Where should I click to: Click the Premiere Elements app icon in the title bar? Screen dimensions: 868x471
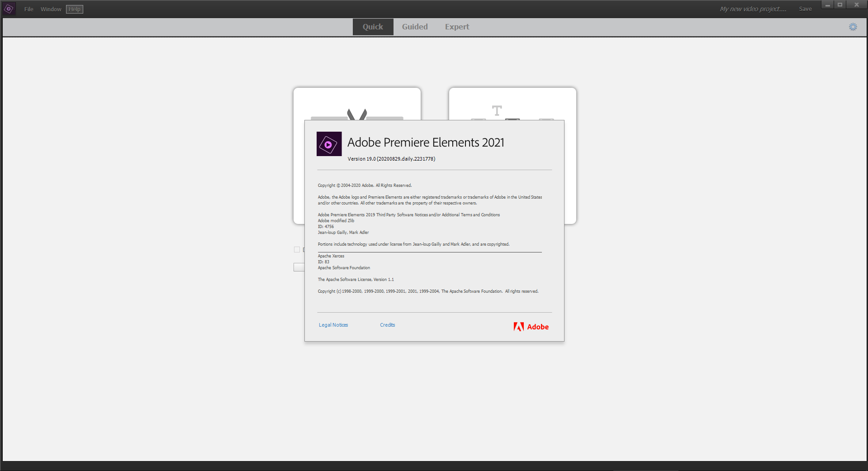[x=9, y=9]
